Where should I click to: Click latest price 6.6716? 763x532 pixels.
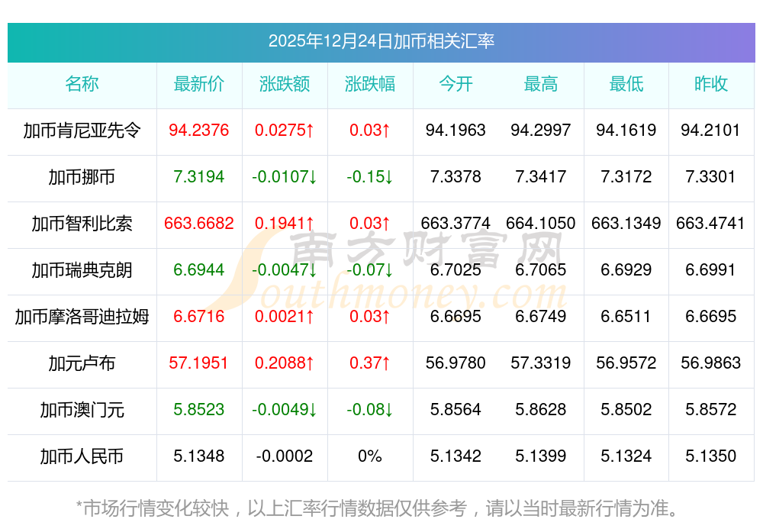click(x=199, y=317)
